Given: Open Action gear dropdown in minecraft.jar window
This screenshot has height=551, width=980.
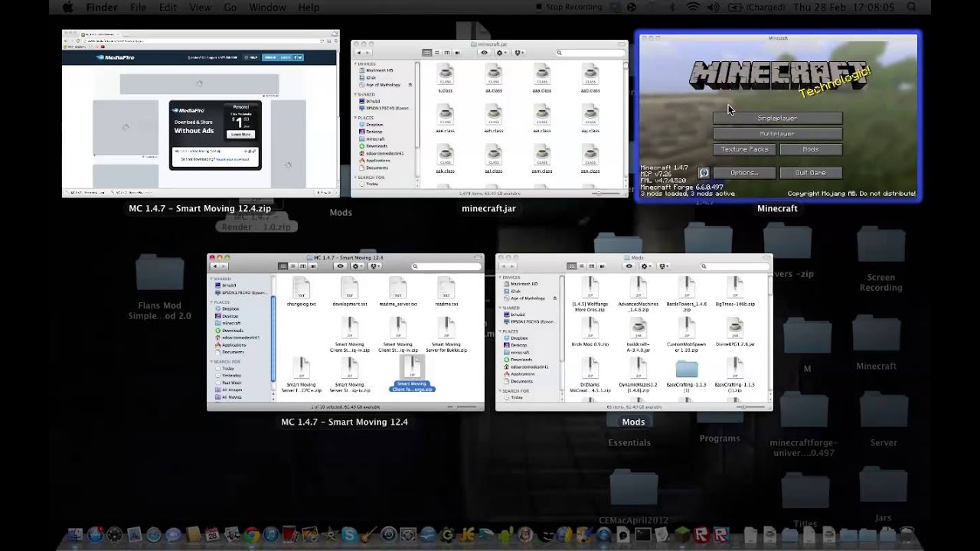Looking at the screenshot, I should (x=501, y=53).
